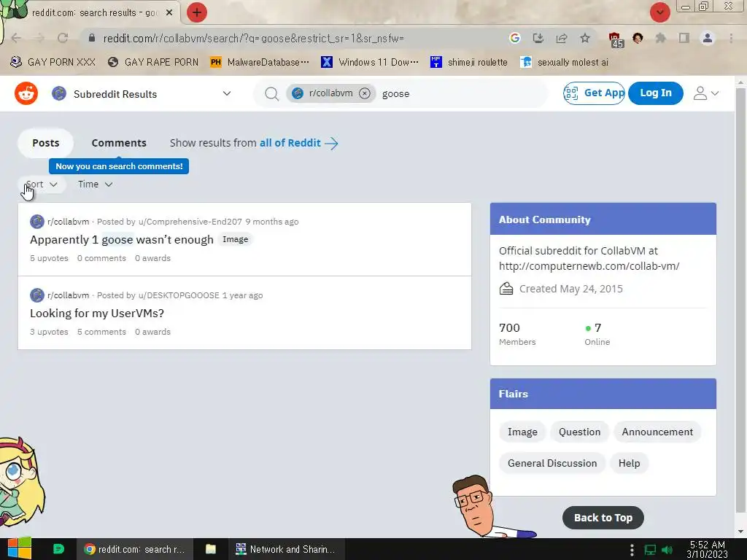This screenshot has height=560, width=747.
Task: Click the Image flair on goose post
Action: point(236,239)
